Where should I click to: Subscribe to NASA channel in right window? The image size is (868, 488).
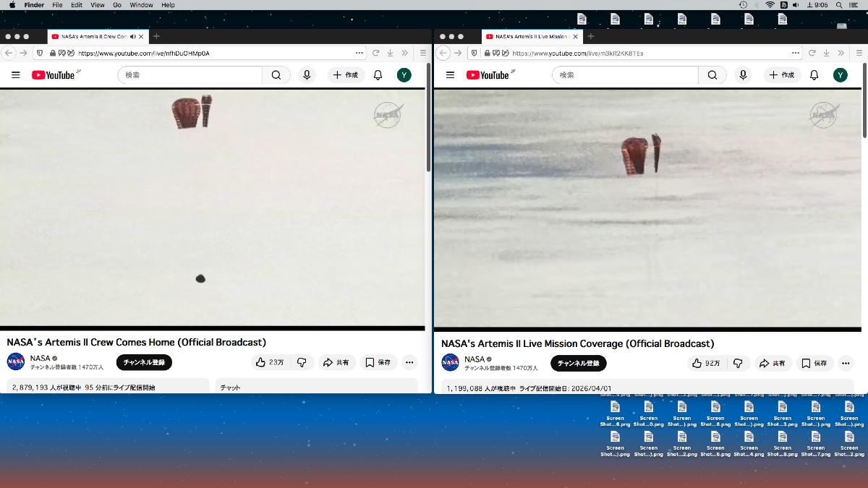[579, 364]
